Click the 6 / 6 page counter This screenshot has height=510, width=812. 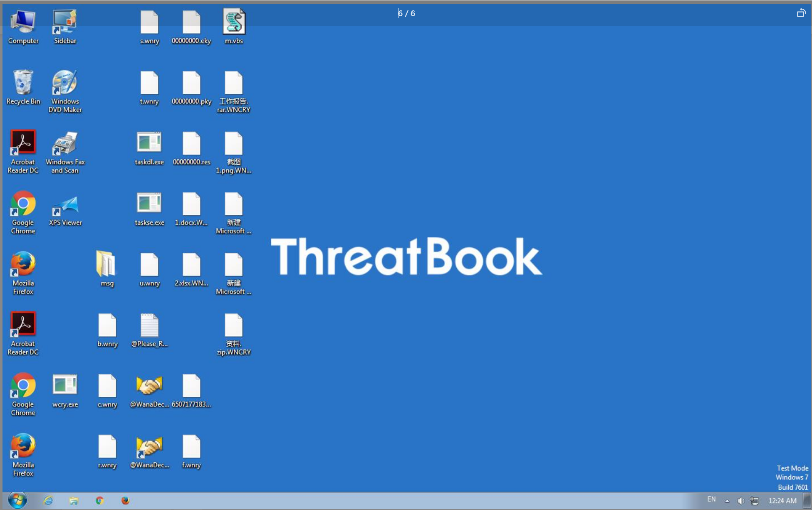pyautogui.click(x=406, y=13)
